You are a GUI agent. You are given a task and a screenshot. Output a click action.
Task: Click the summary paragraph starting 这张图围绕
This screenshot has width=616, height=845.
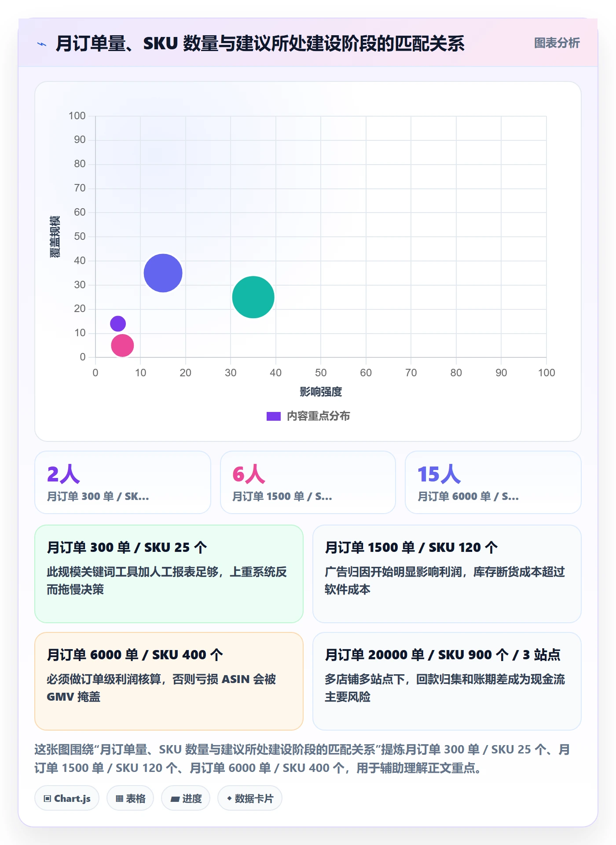pos(303,759)
